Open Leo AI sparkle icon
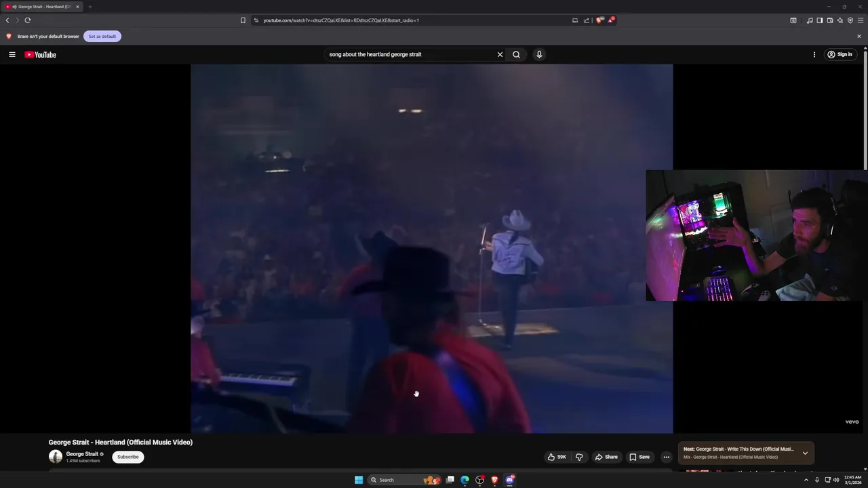 pyautogui.click(x=840, y=20)
